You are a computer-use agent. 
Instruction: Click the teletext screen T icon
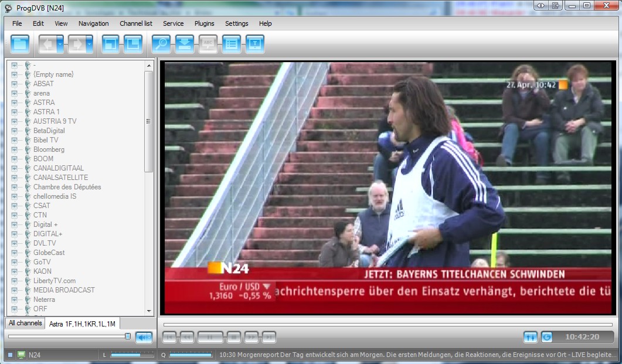pos(255,43)
